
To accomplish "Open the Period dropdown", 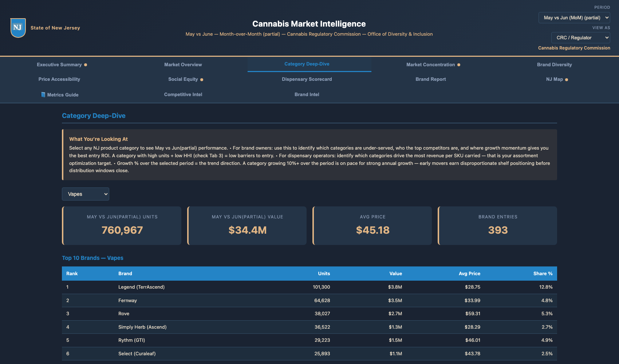I will [x=574, y=17].
